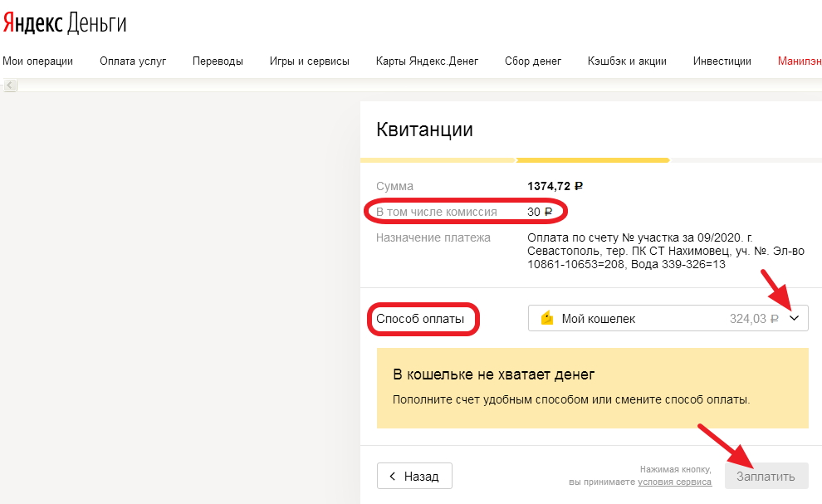
Task: Expand the payment method dropdown chevron
Action: (x=795, y=318)
